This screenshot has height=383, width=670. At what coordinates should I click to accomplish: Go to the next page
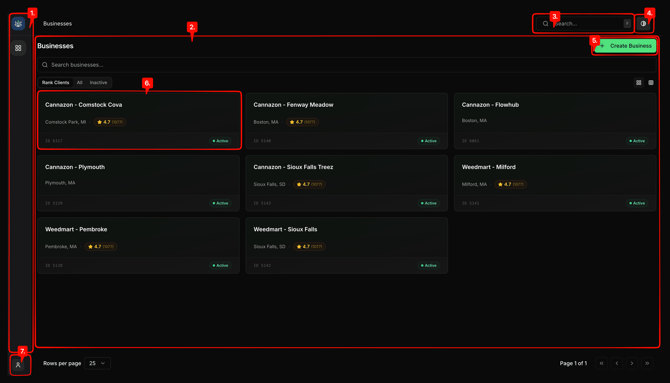632,363
